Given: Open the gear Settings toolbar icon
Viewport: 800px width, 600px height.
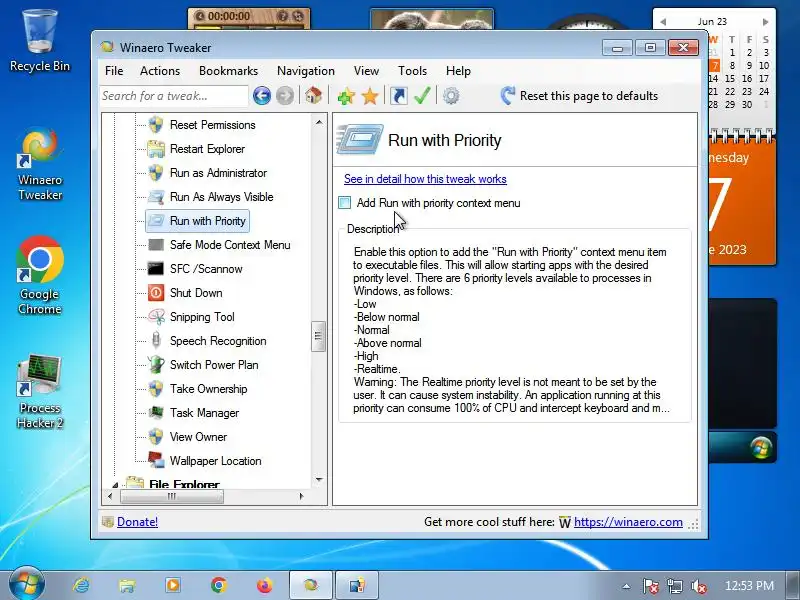Looking at the screenshot, I should click(451, 96).
